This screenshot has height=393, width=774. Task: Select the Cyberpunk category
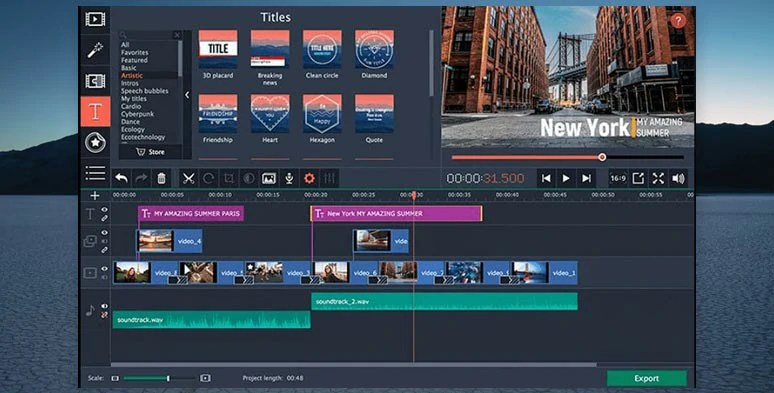point(138,114)
